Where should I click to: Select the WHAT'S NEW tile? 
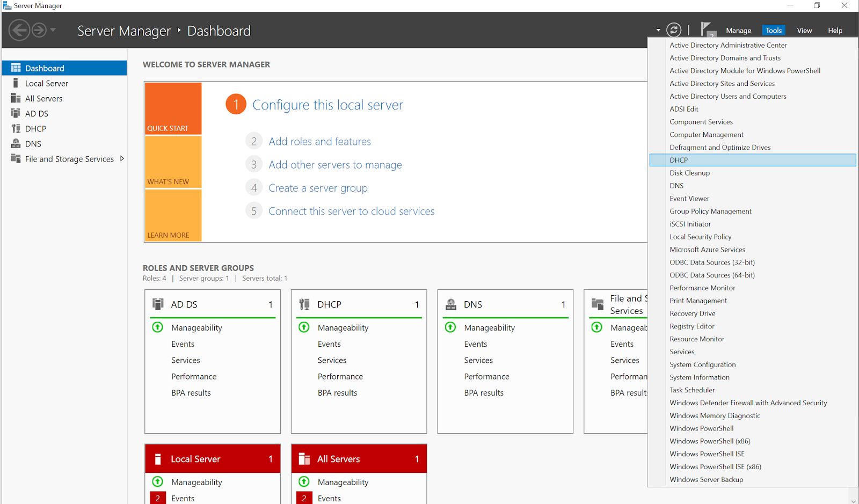tap(173, 162)
